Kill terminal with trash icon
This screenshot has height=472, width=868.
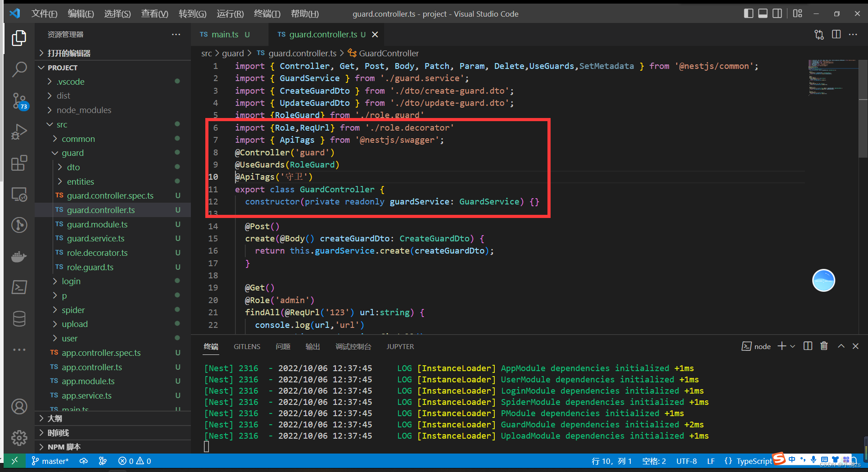point(824,346)
